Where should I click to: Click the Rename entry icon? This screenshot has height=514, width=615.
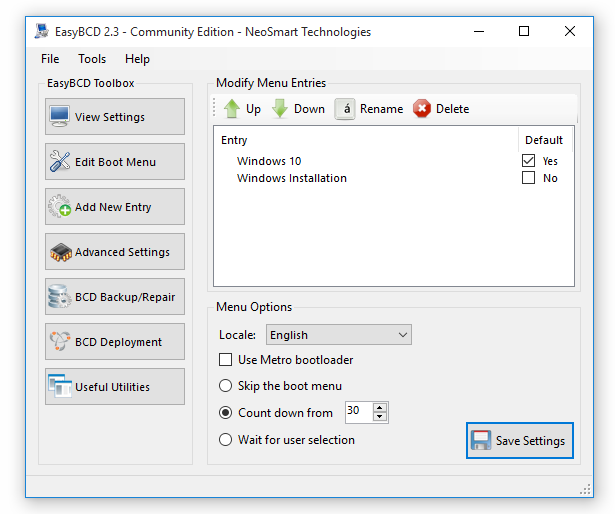[x=345, y=109]
